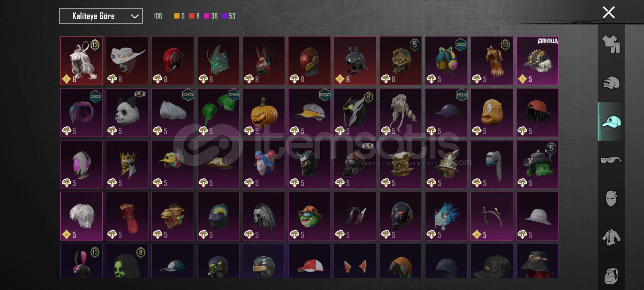Filter by purple quality count 53
Image resolution: width=644 pixels, height=290 pixels.
coord(229,16)
